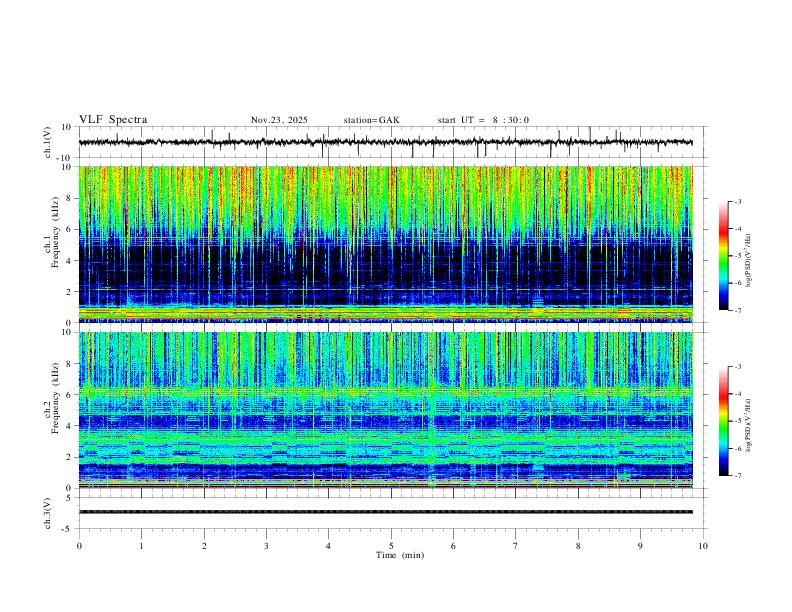Select the ch.1 colorbar "log(PSD)(V²/Hz)" label
The image size is (792, 612).
[x=748, y=261]
